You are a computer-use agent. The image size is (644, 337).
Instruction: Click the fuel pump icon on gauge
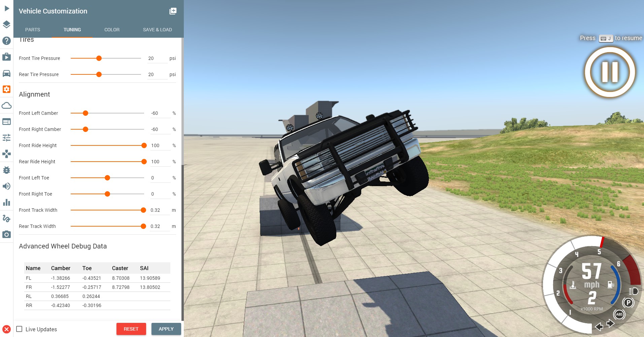coord(611,285)
